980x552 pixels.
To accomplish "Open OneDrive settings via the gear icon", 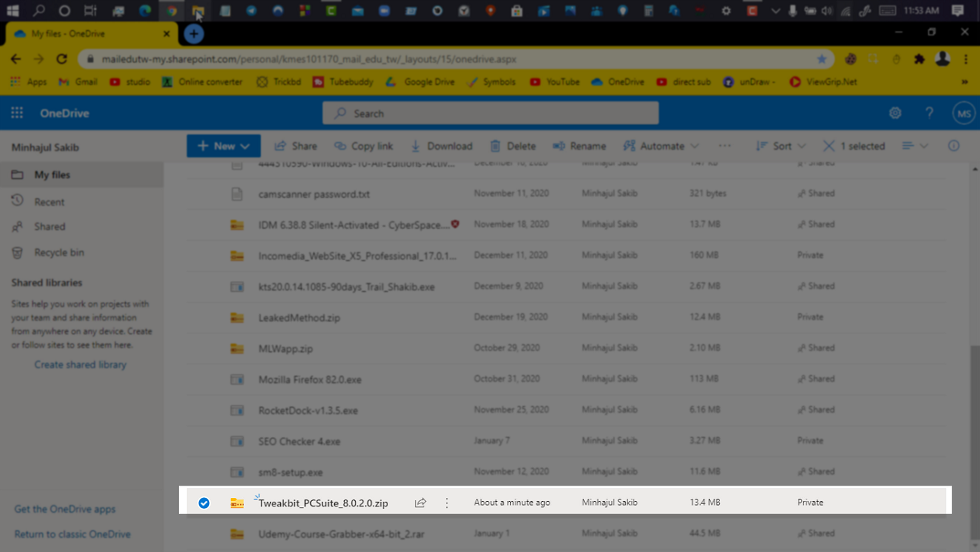I will coord(895,113).
